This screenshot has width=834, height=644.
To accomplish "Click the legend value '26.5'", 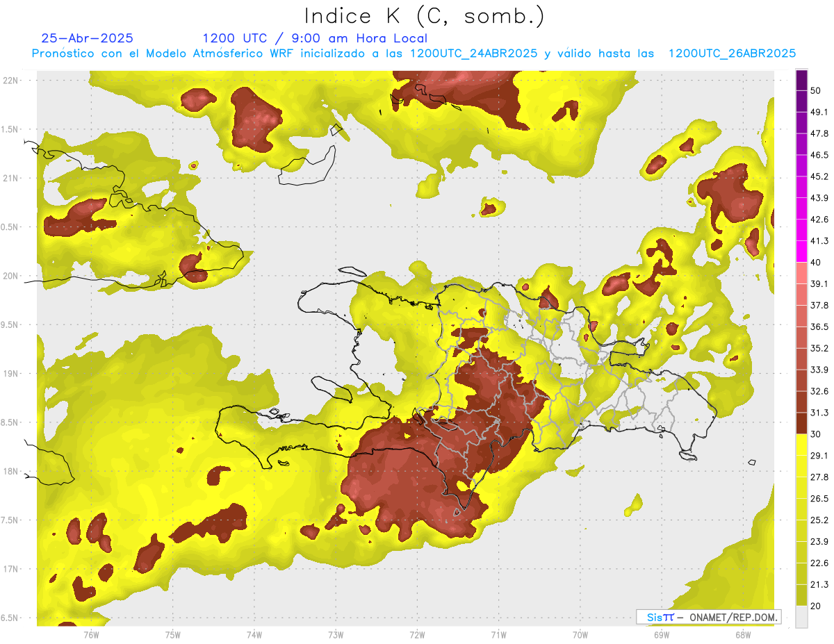I will (x=819, y=499).
